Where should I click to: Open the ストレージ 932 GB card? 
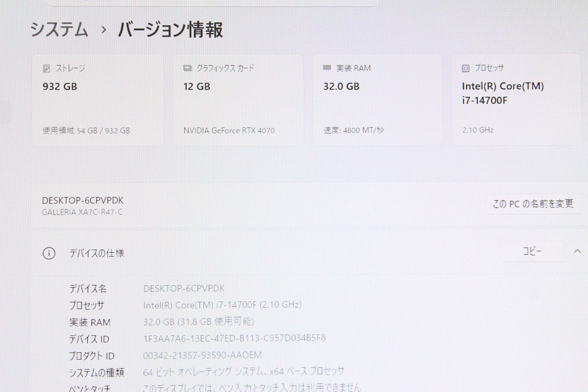[x=98, y=99]
